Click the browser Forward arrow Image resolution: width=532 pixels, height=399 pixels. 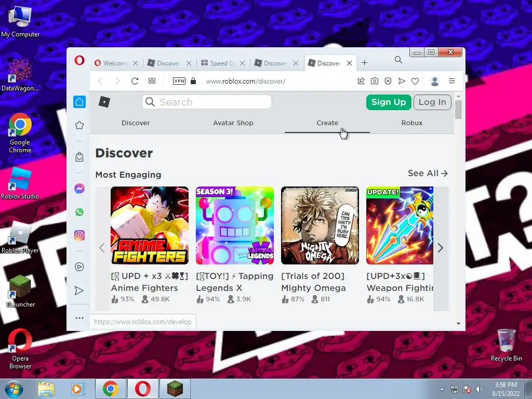coord(117,81)
